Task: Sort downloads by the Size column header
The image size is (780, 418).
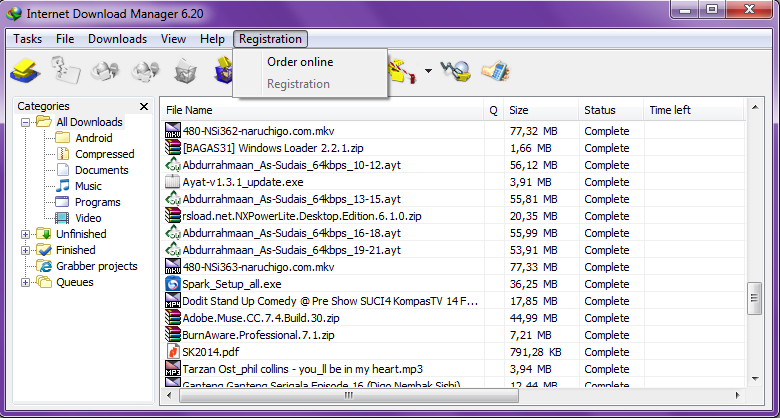Action: coord(541,110)
